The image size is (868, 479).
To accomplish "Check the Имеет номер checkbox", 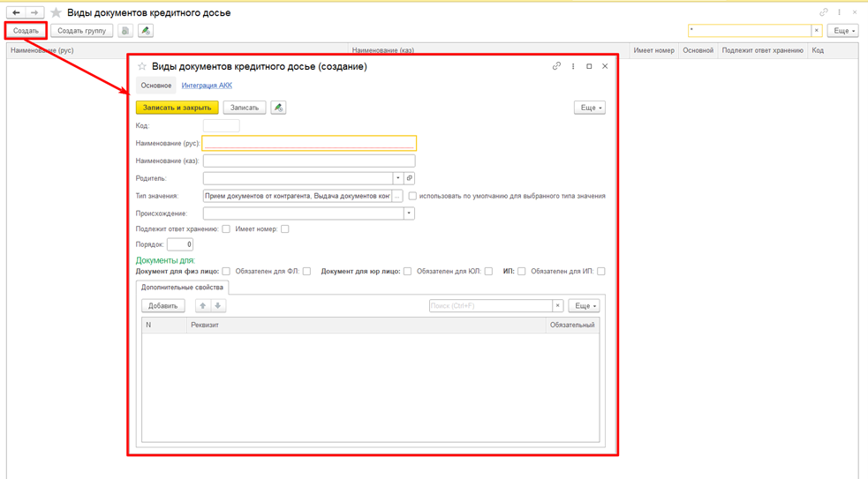I will point(284,229).
